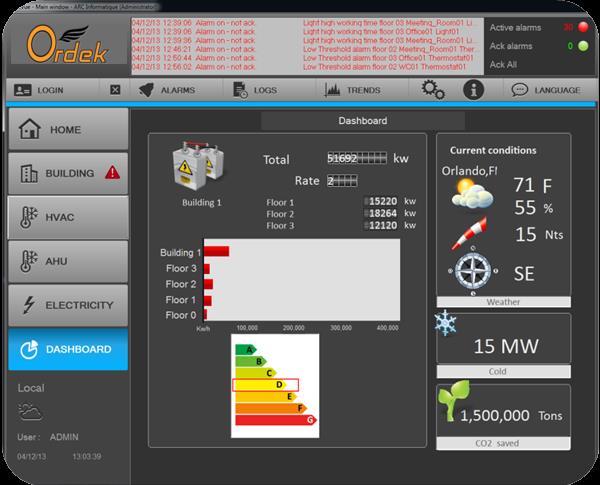Click the logout X icon beside Login

pyautogui.click(x=116, y=90)
